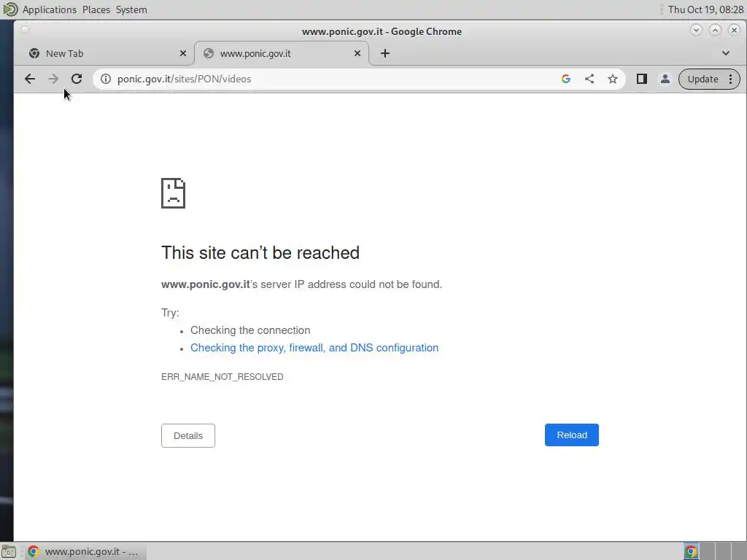747x560 pixels.
Task: Click the Update button
Action: [703, 79]
